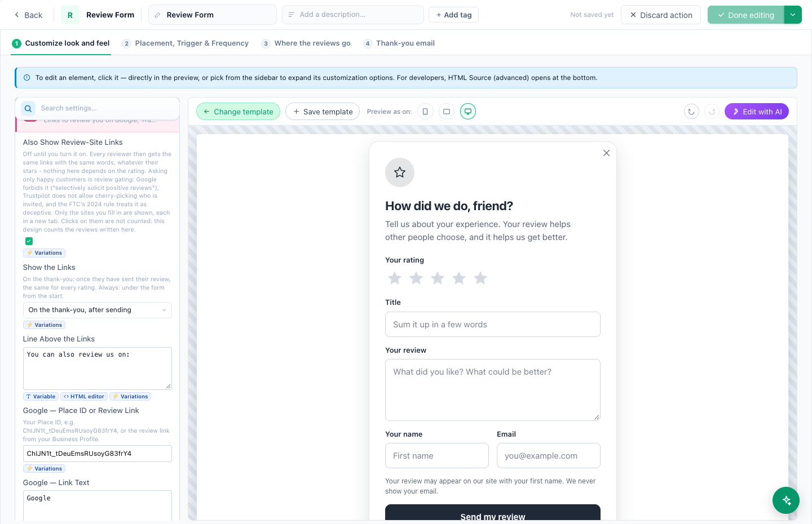This screenshot has width=812, height=524.
Task: Click the Add tag button
Action: [453, 15]
